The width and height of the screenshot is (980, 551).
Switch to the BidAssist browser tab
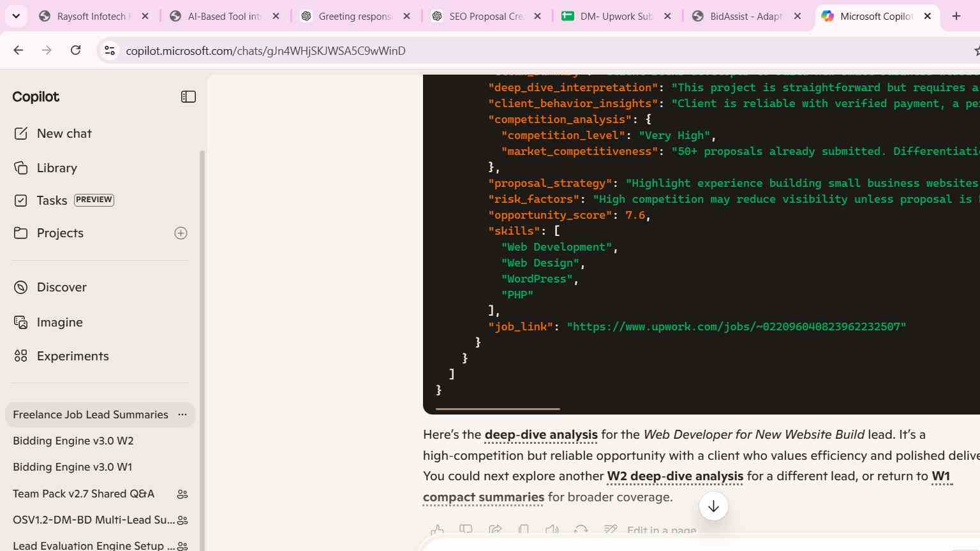pos(746,17)
